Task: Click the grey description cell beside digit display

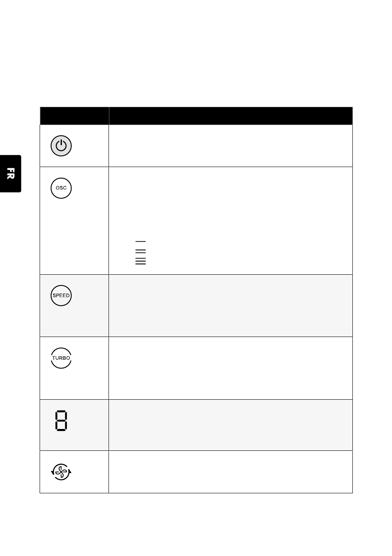Action: (231, 425)
